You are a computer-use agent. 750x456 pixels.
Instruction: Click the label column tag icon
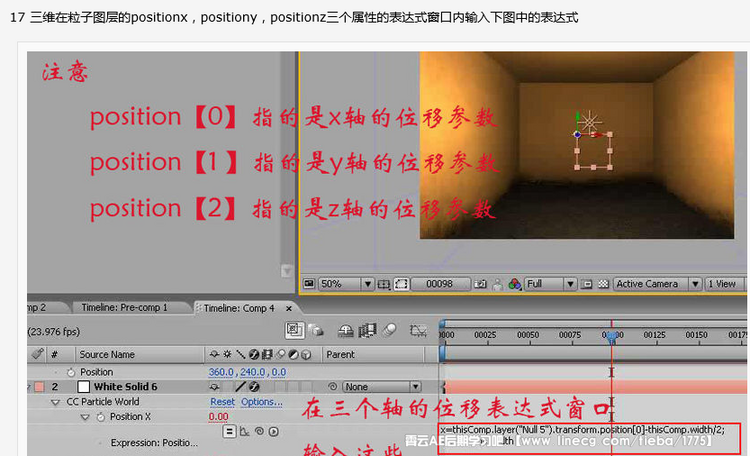(x=37, y=354)
